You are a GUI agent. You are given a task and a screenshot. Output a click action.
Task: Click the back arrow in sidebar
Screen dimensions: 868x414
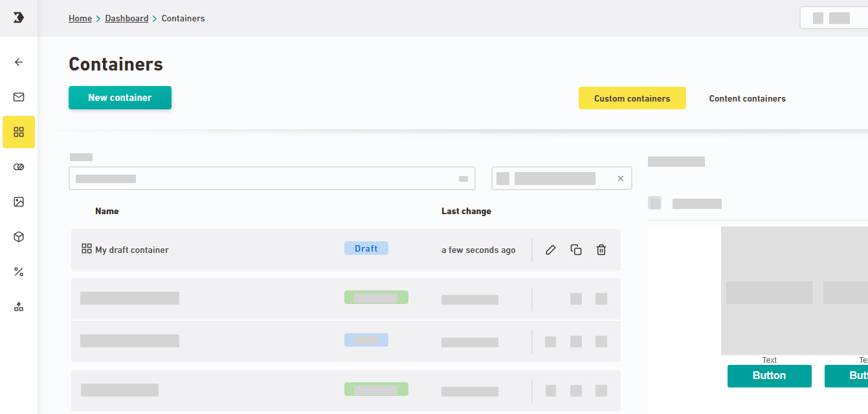[19, 62]
